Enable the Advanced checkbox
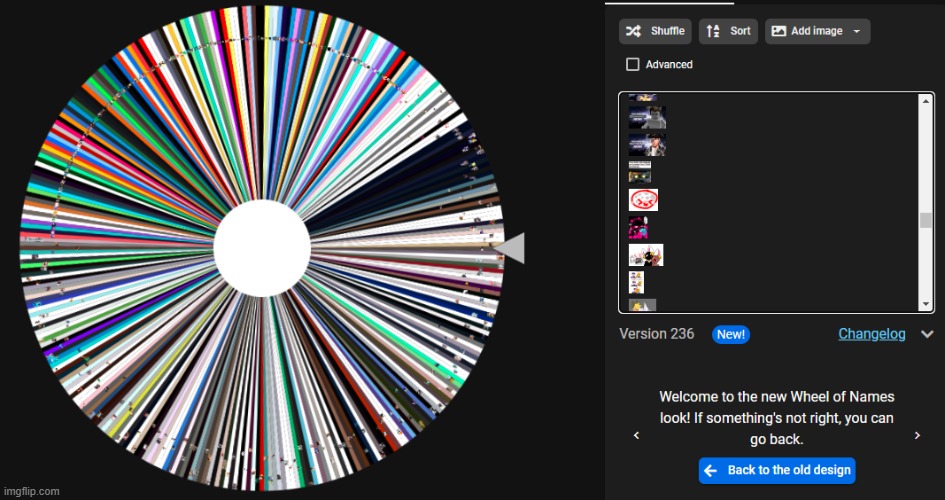This screenshot has height=500, width=945. tap(632, 64)
